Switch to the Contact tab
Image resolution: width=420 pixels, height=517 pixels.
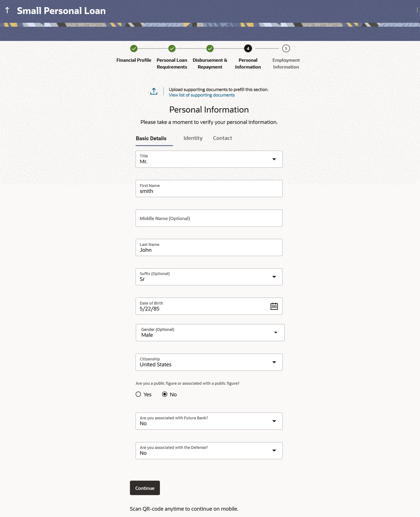pos(222,138)
